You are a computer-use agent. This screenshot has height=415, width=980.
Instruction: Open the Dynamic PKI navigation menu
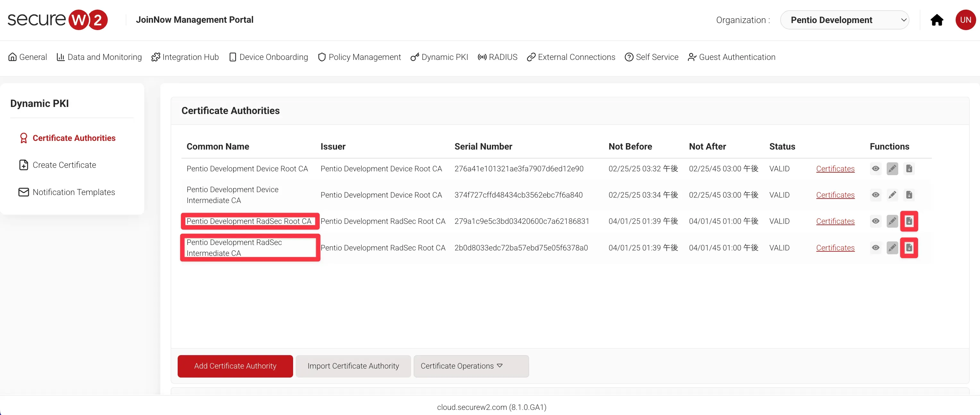[x=439, y=57]
